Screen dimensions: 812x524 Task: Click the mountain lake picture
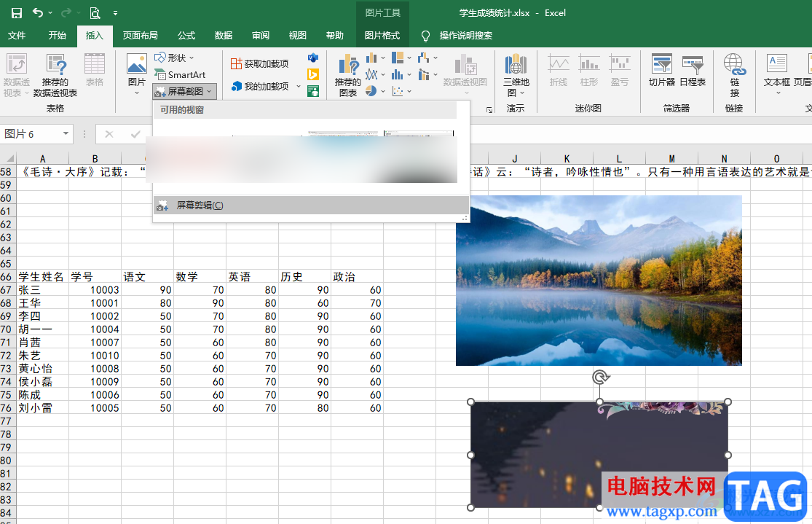click(599, 281)
